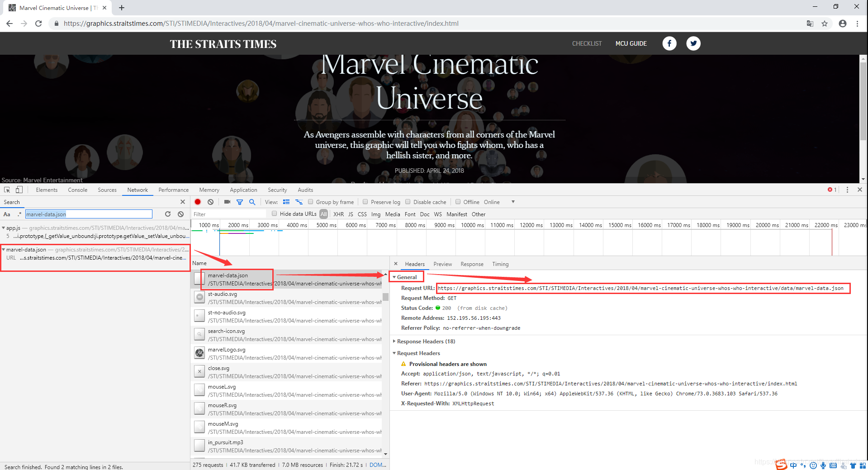
Task: Toggle match case Aa in search
Action: [7, 214]
